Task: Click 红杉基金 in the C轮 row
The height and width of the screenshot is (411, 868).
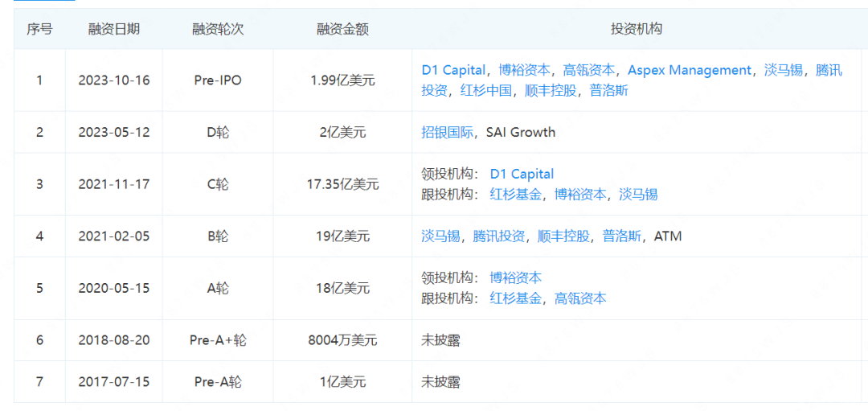Action: pos(515,195)
